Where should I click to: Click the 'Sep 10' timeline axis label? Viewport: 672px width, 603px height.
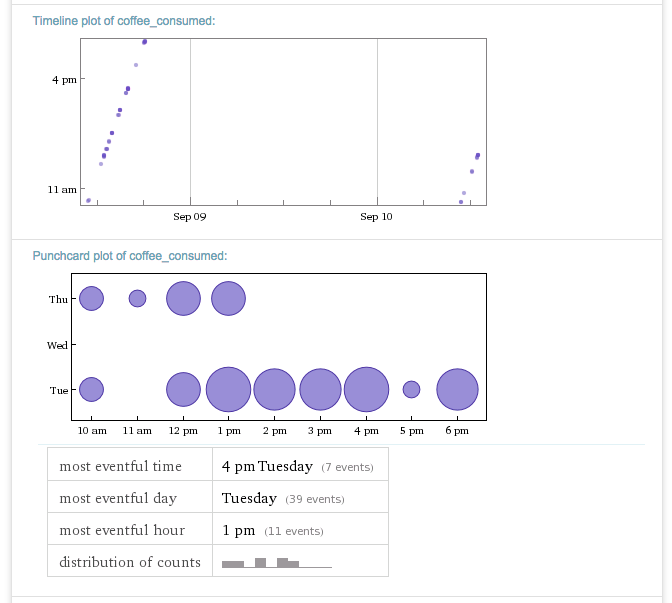[x=376, y=217]
